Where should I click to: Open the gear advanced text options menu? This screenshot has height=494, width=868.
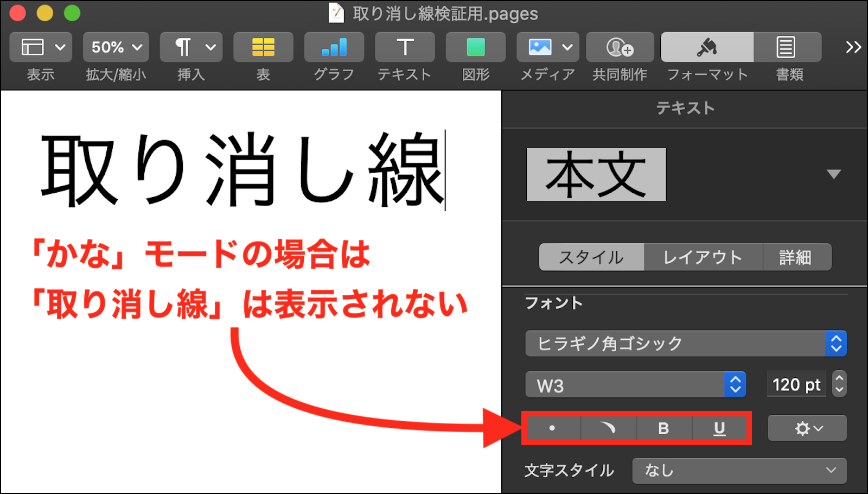click(807, 428)
